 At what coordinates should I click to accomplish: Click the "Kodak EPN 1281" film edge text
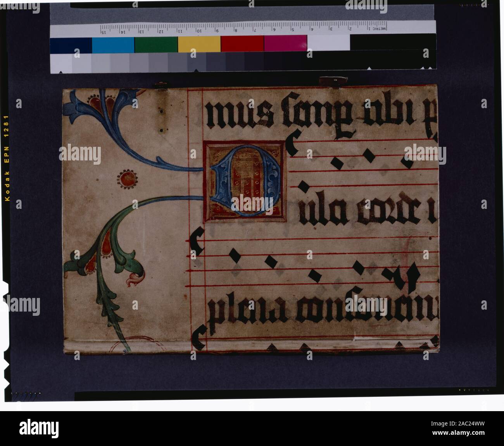[x=7, y=158]
